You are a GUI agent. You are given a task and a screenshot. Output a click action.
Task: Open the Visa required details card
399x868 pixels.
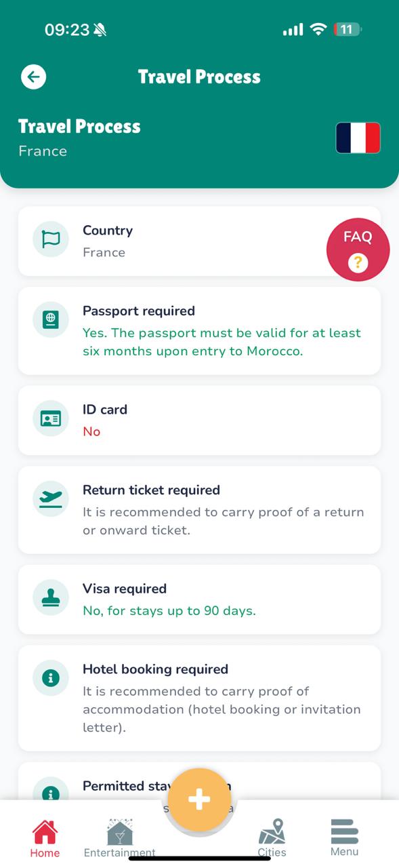tap(199, 599)
